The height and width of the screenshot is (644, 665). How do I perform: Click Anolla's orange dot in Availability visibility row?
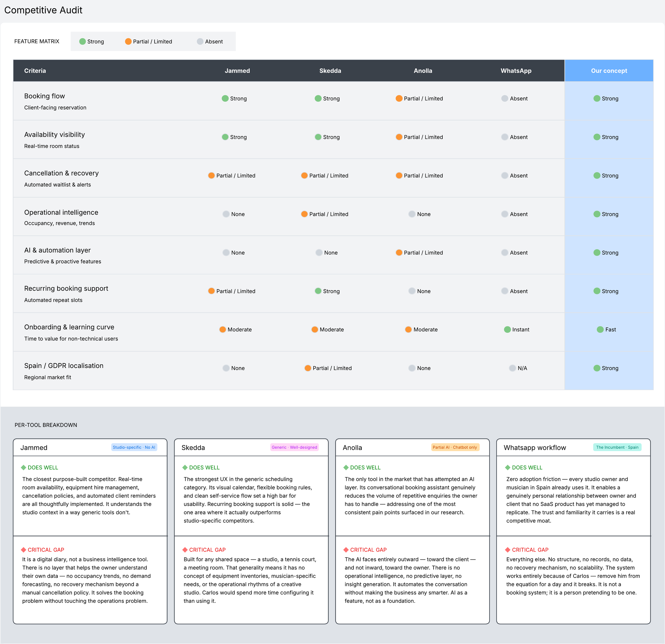(399, 137)
